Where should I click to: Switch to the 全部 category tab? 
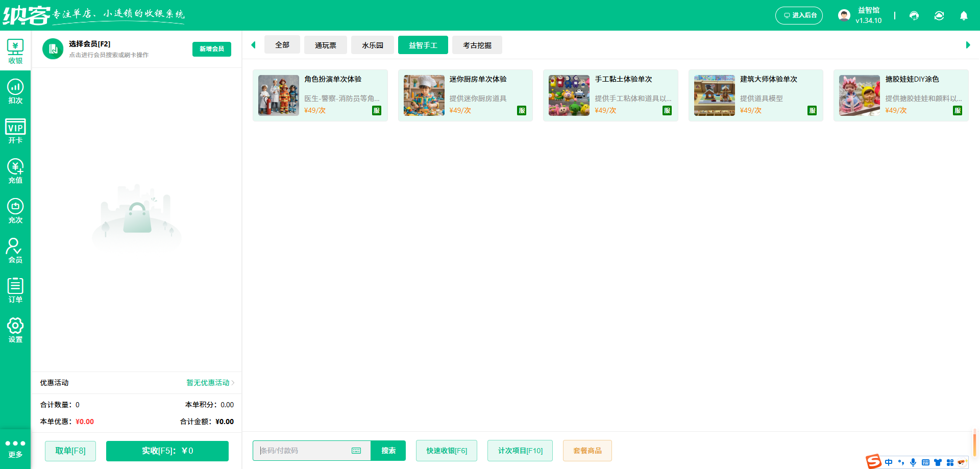tap(282, 45)
